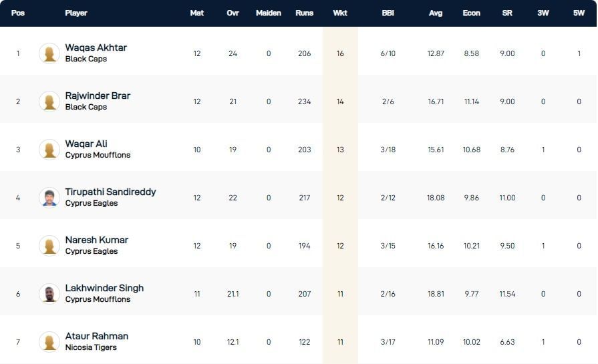Click the SR column header
Viewport: 598px width, 364px height.
pyautogui.click(x=507, y=13)
